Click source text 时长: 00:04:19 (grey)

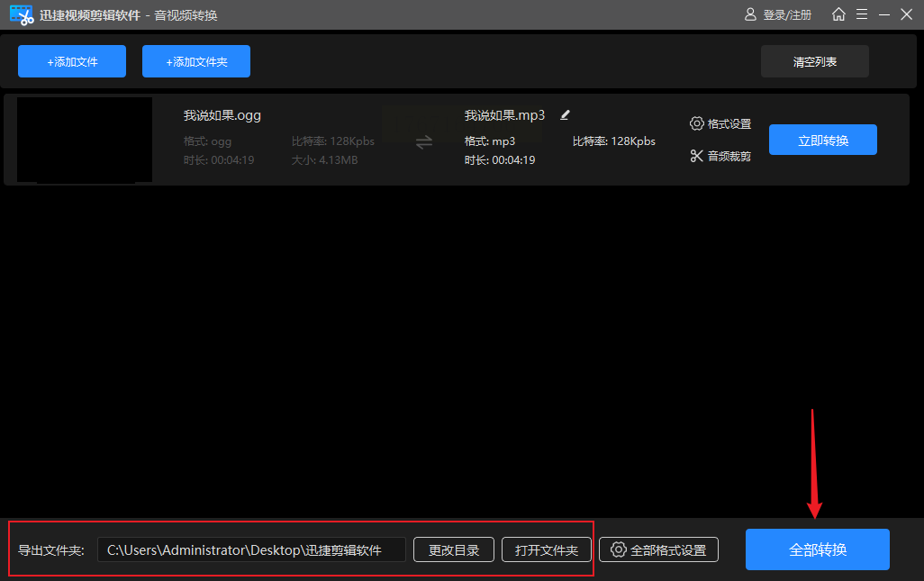pos(219,160)
